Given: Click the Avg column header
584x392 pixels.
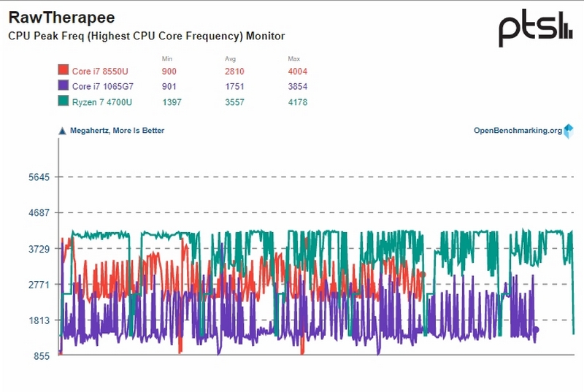Looking at the screenshot, I should [x=230, y=58].
